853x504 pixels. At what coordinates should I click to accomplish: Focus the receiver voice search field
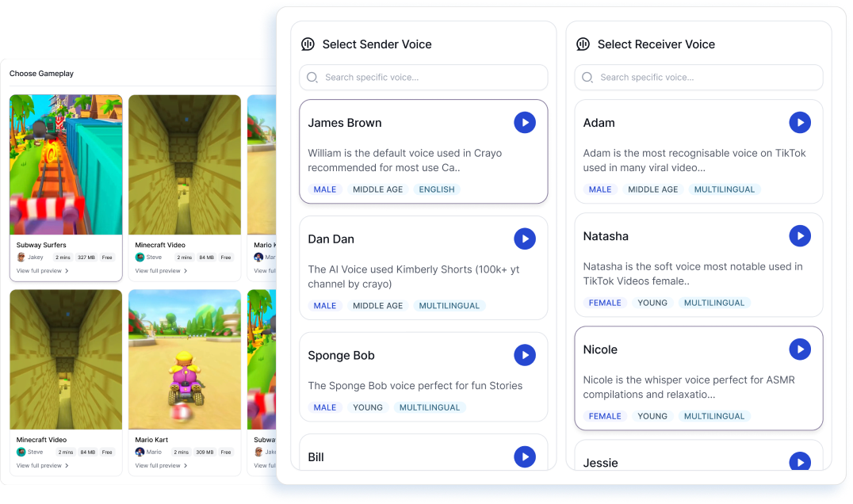[x=698, y=77]
